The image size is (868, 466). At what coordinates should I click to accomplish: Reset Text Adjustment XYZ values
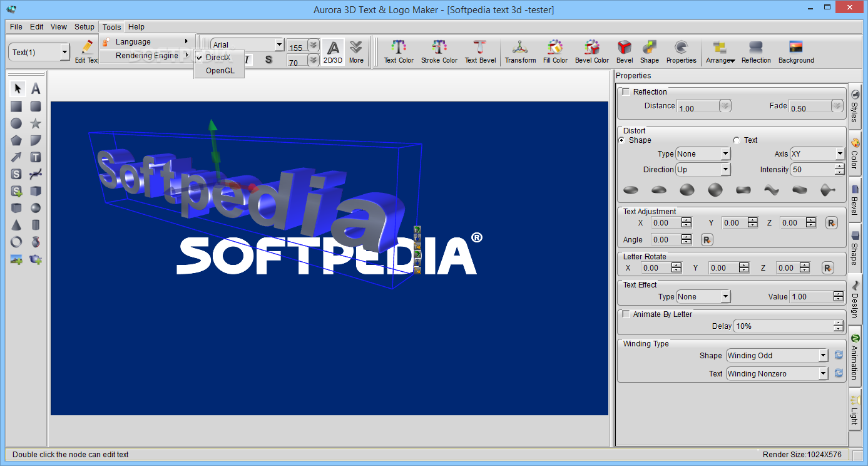[x=831, y=223]
